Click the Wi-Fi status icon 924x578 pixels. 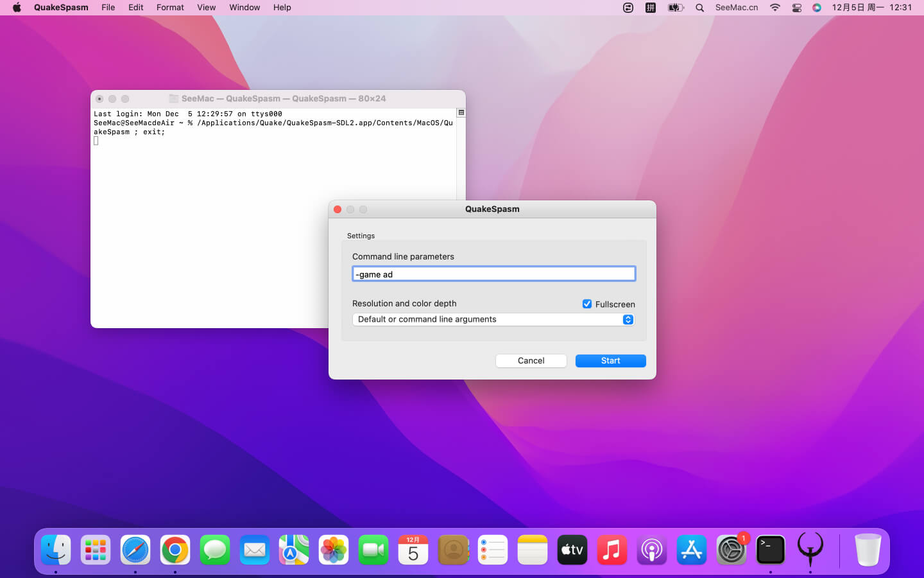tap(774, 8)
